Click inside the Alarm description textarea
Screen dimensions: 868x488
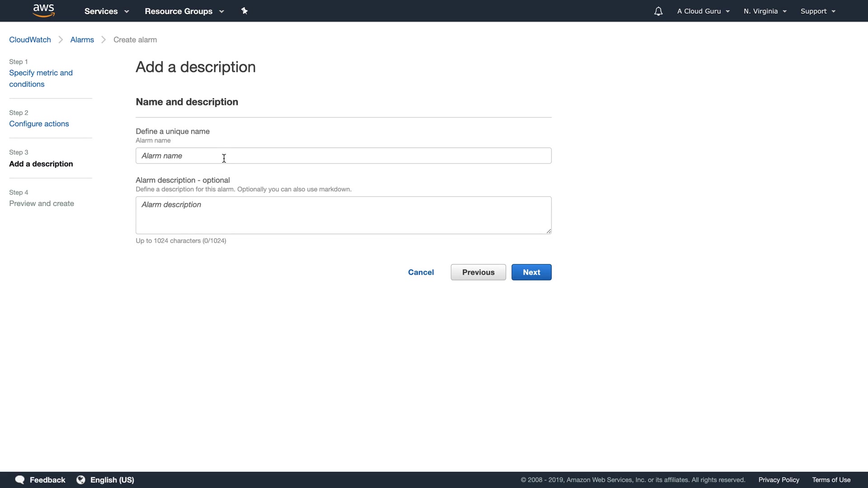coord(344,215)
